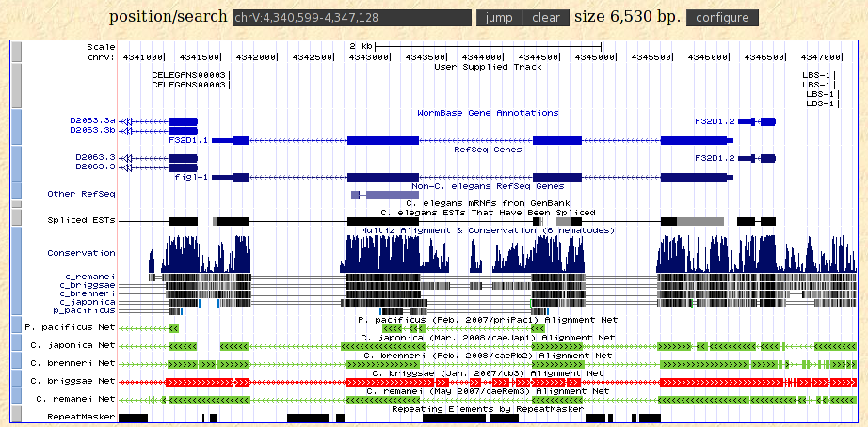Image resolution: width=868 pixels, height=427 pixels.
Task: Open the configure settings button
Action: (723, 18)
